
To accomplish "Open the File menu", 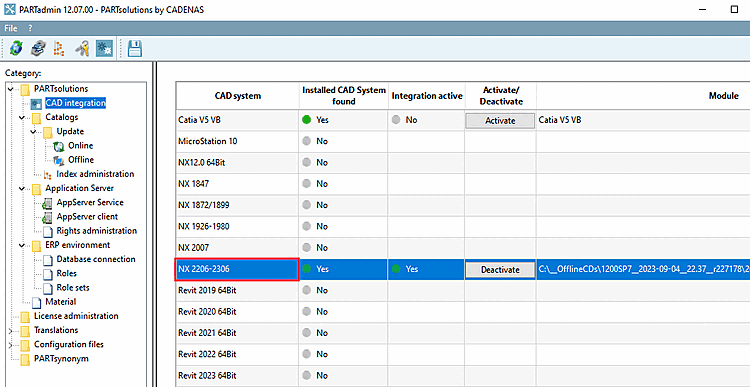I will pos(11,28).
